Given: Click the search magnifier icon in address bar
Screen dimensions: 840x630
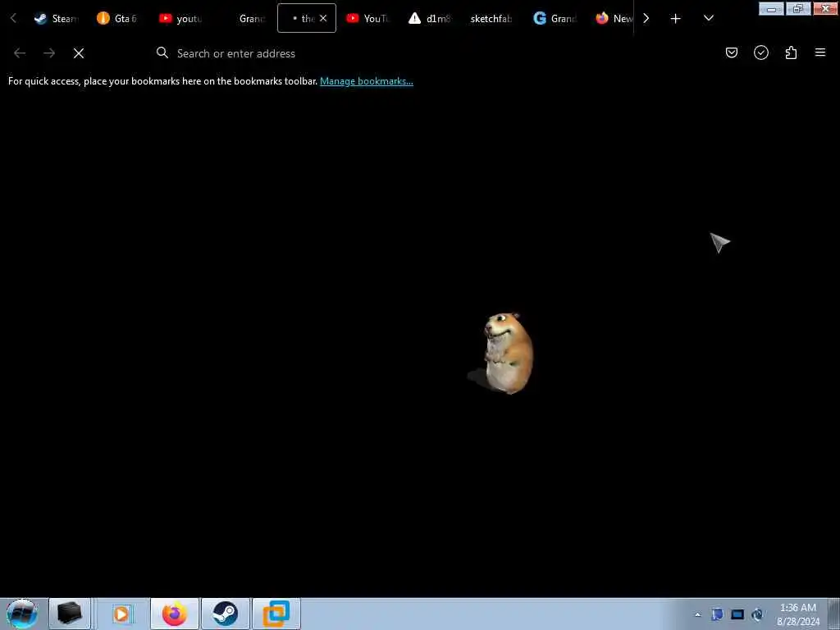Looking at the screenshot, I should pos(162,52).
